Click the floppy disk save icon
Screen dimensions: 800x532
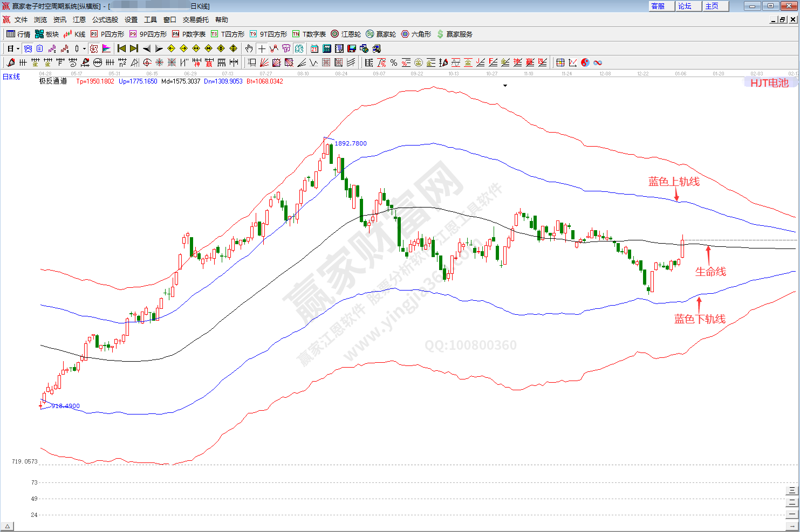(352, 49)
